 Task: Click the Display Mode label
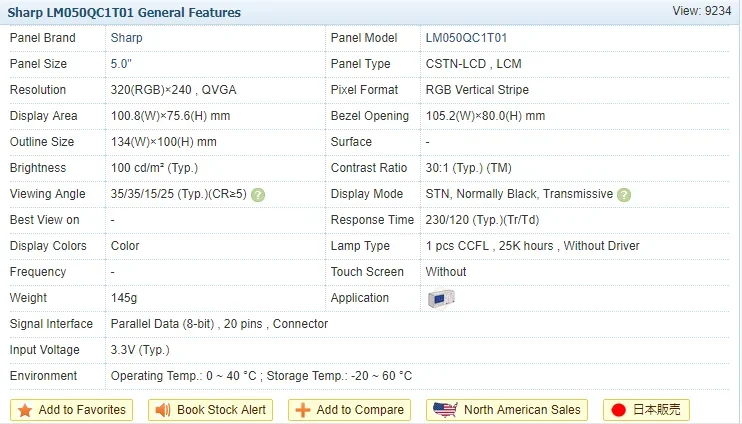(367, 194)
